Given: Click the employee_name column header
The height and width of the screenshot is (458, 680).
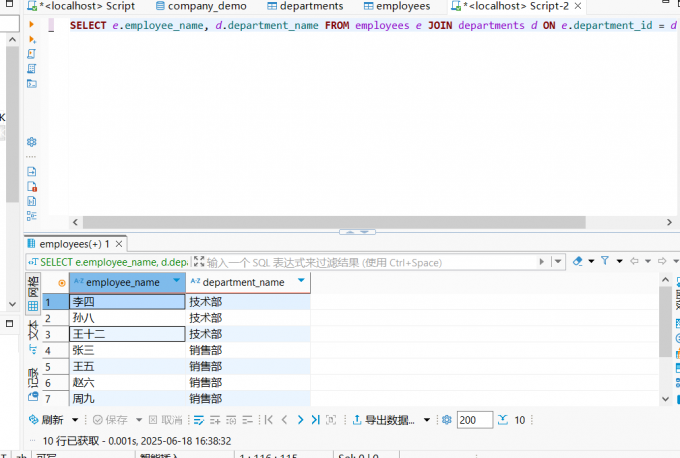Looking at the screenshot, I should click(127, 282).
